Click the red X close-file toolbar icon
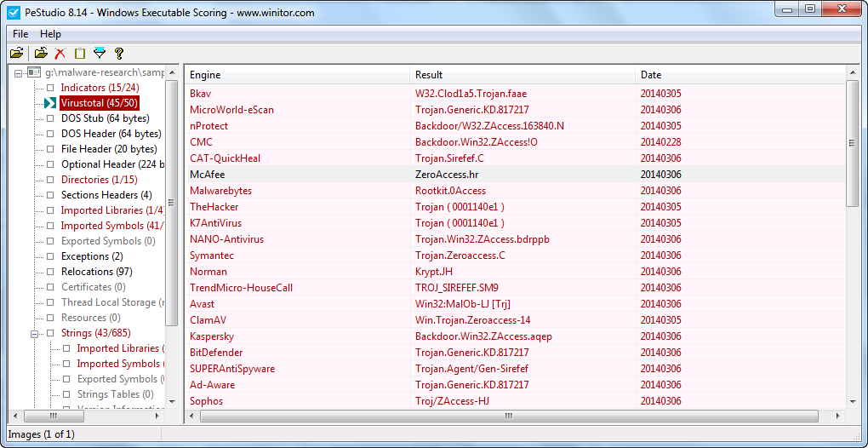 60,53
